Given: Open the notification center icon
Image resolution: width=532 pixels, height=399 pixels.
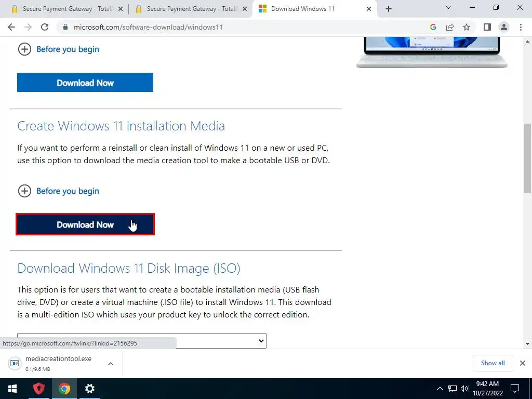Looking at the screenshot, I should (x=515, y=389).
